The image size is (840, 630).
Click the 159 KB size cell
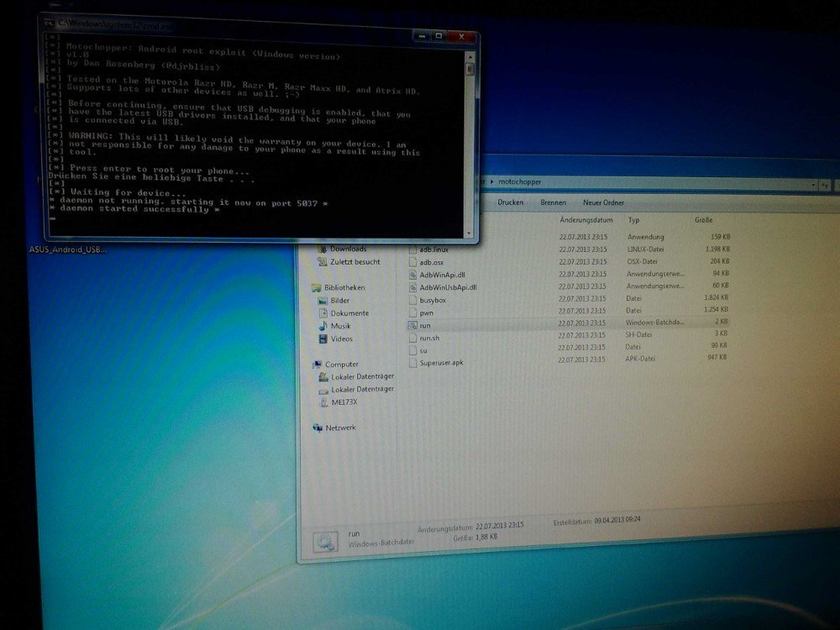click(721, 236)
